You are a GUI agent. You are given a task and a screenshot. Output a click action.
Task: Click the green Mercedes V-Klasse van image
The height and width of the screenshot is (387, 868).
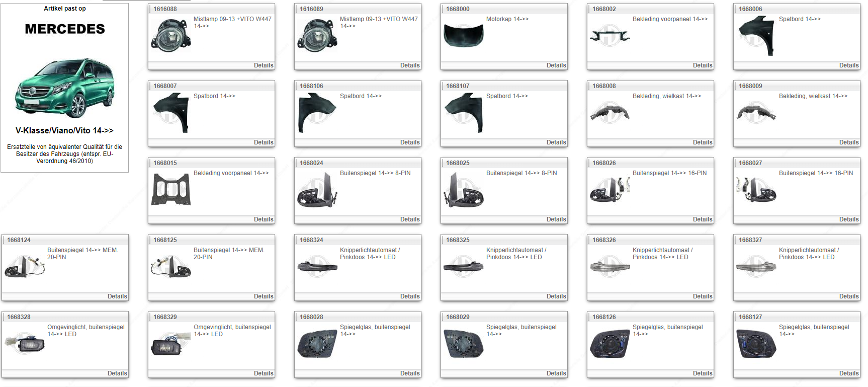click(64, 88)
